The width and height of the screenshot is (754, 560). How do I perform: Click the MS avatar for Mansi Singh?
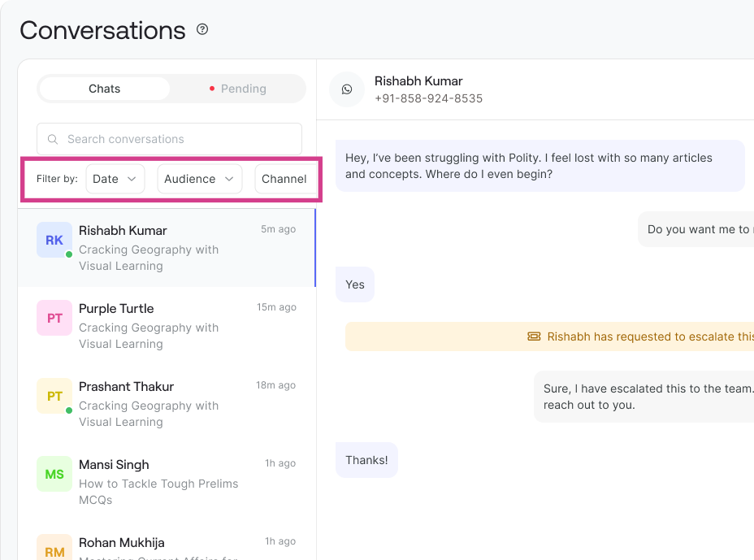(x=54, y=475)
